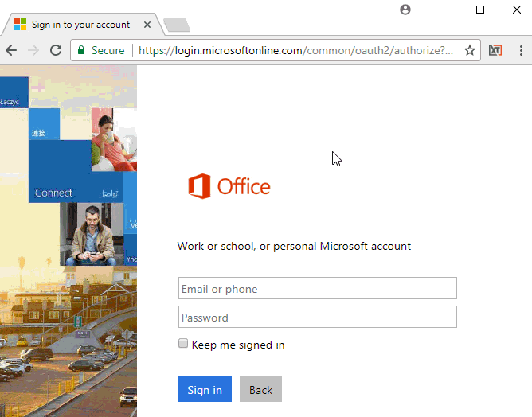Click the login.microsoftonline.com address bar
The width and height of the screenshot is (532, 417).
[295, 50]
